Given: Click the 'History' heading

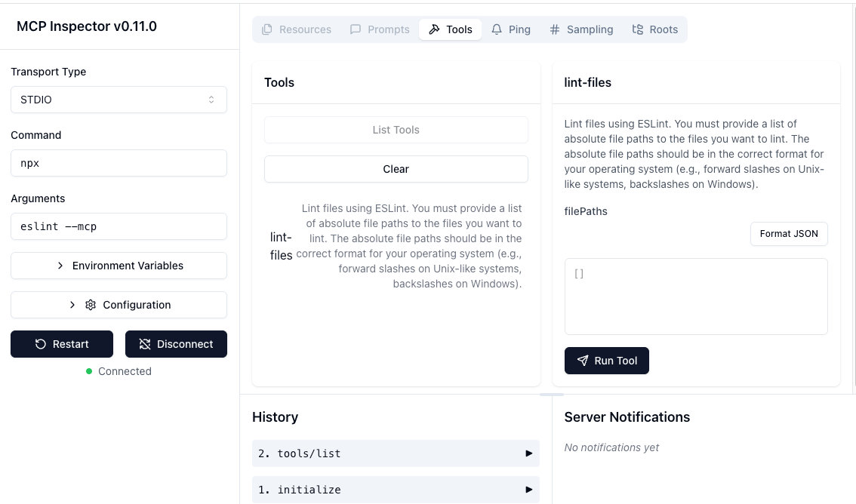Looking at the screenshot, I should 275,416.
